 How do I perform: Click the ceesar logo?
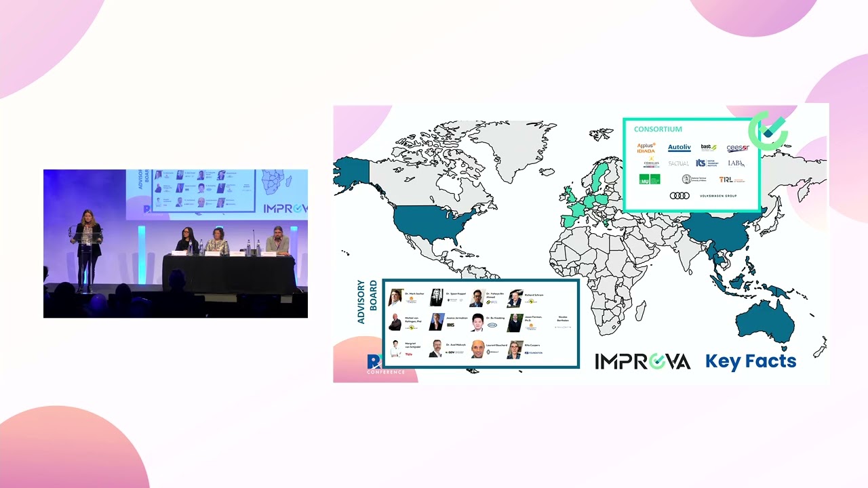(x=738, y=148)
